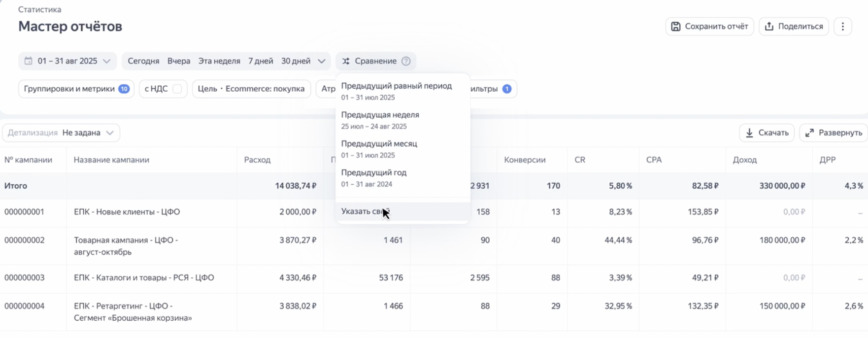Click the Поделиться share button

pos(794,27)
